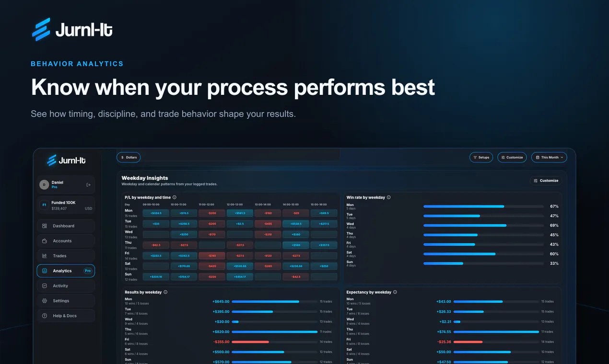
Task: Click info icon next to P/L by weekday and time
Action: click(x=175, y=197)
